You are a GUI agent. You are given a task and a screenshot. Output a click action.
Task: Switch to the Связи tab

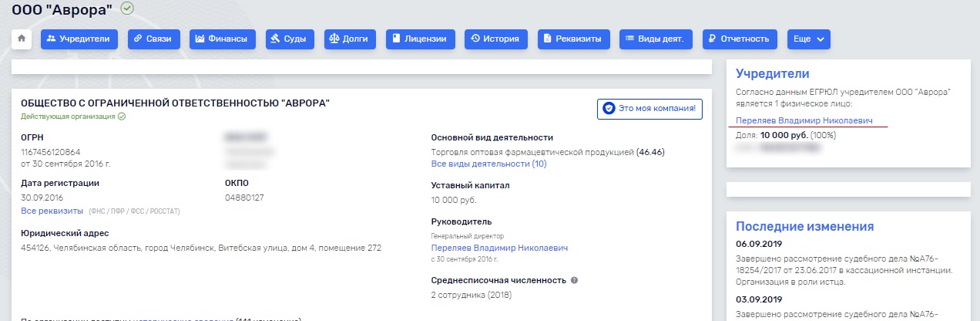154,39
